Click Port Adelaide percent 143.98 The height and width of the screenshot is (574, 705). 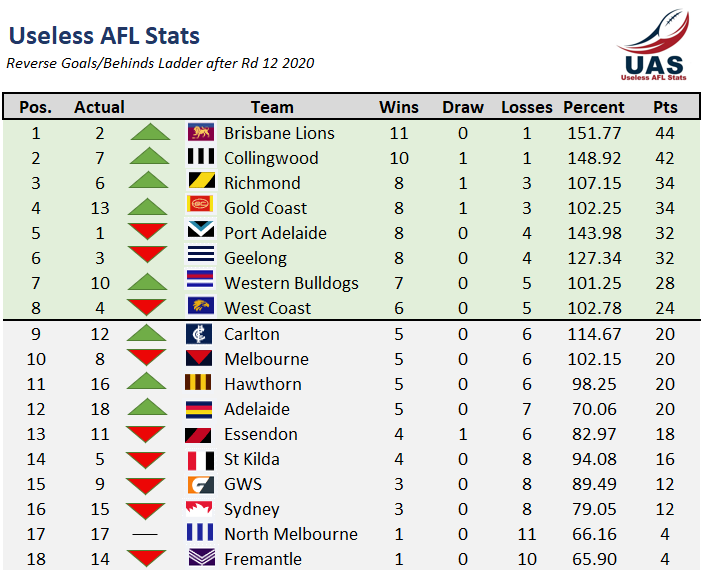tap(594, 233)
